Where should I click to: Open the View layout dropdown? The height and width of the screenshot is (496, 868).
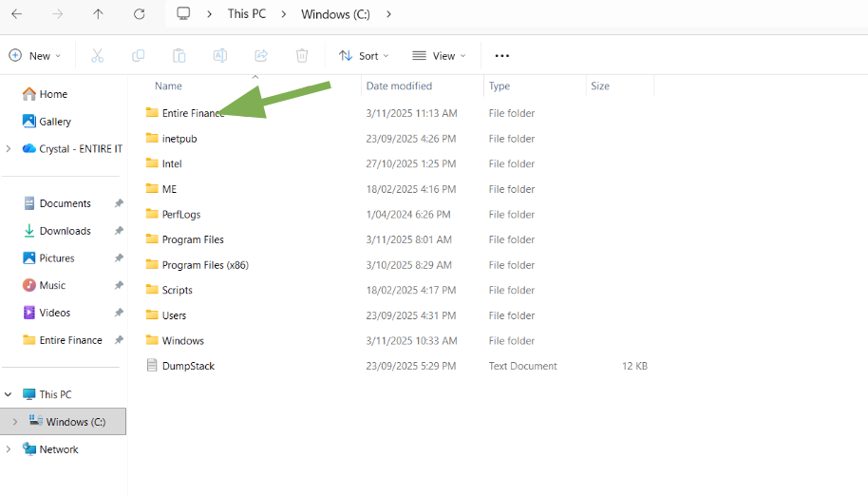(x=439, y=56)
